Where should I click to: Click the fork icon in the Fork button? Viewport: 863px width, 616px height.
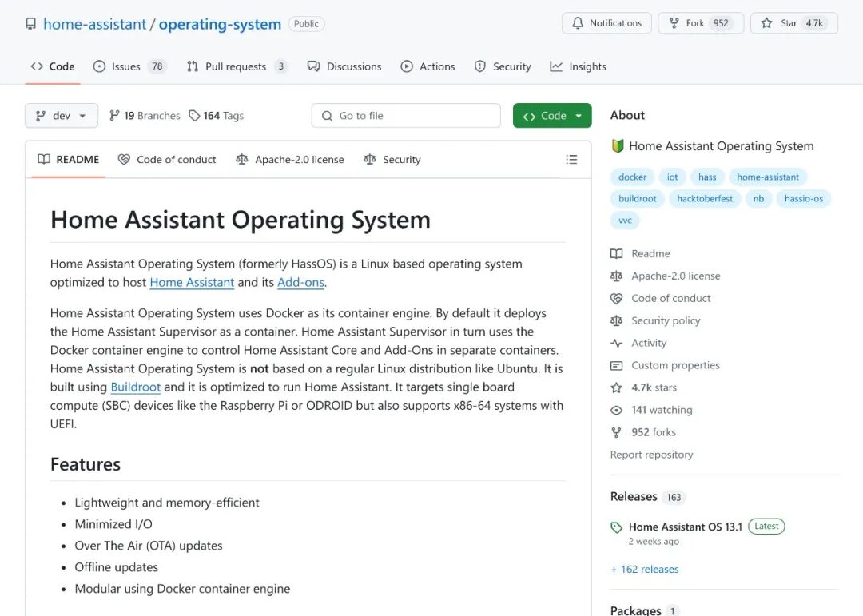tap(674, 23)
